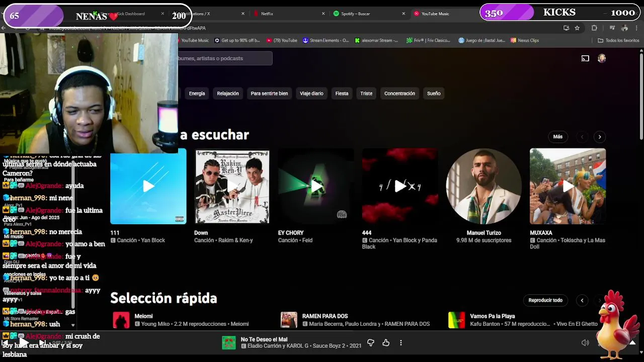Bookmark this page with the star icon
Screen dimensions: 644x362
coord(577,28)
